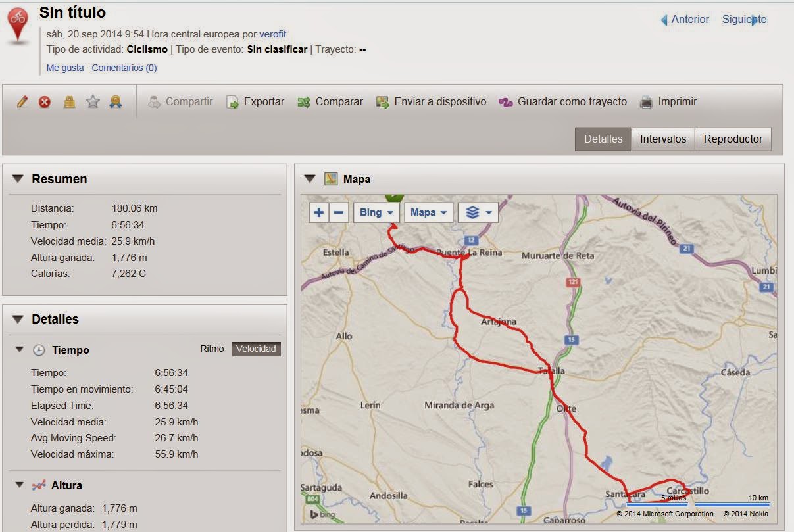Click Tiempo en movimiento value 6:45:04
Viewport: 794px width, 532px height.
(x=172, y=389)
